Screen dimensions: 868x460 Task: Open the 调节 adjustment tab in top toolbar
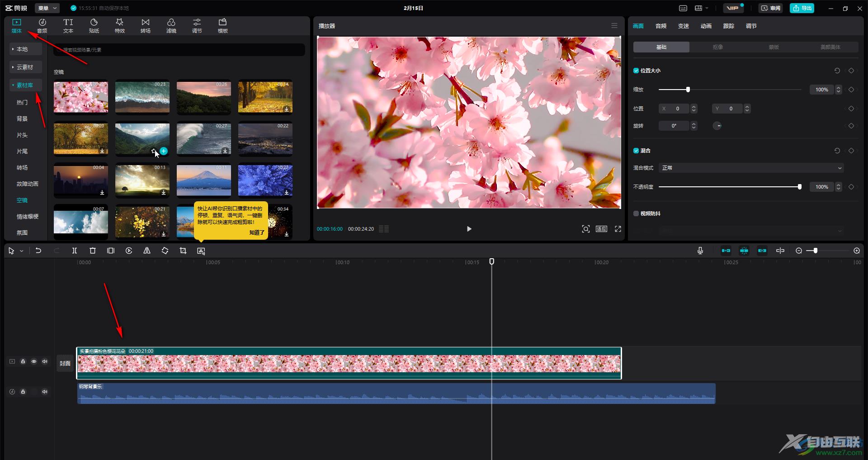[x=197, y=26]
